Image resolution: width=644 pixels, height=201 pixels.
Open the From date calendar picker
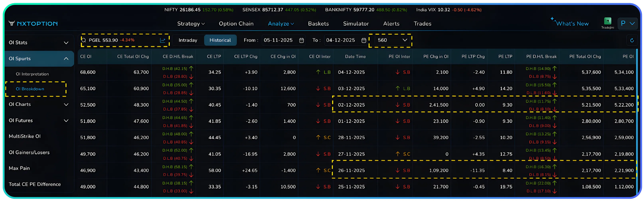tap(301, 40)
